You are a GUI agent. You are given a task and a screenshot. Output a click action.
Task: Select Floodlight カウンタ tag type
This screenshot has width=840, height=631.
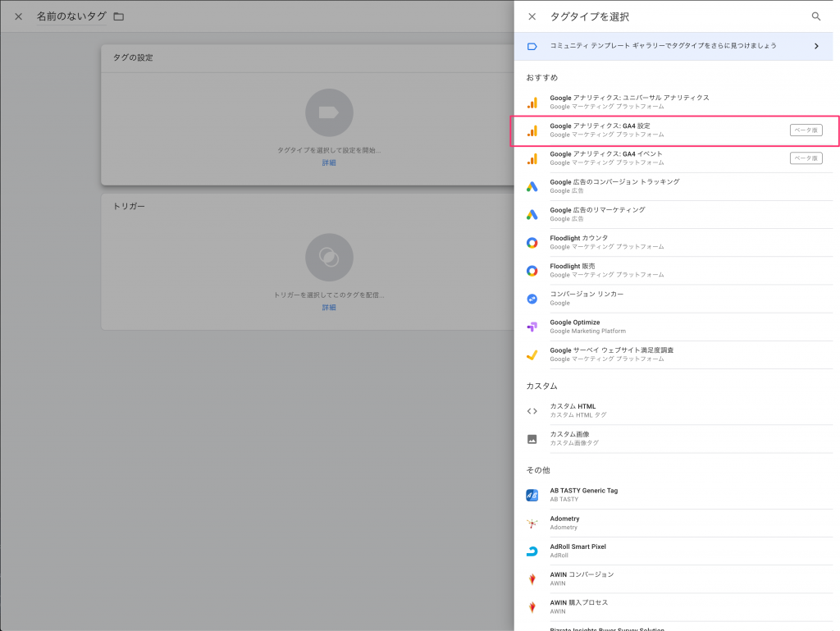click(673, 243)
